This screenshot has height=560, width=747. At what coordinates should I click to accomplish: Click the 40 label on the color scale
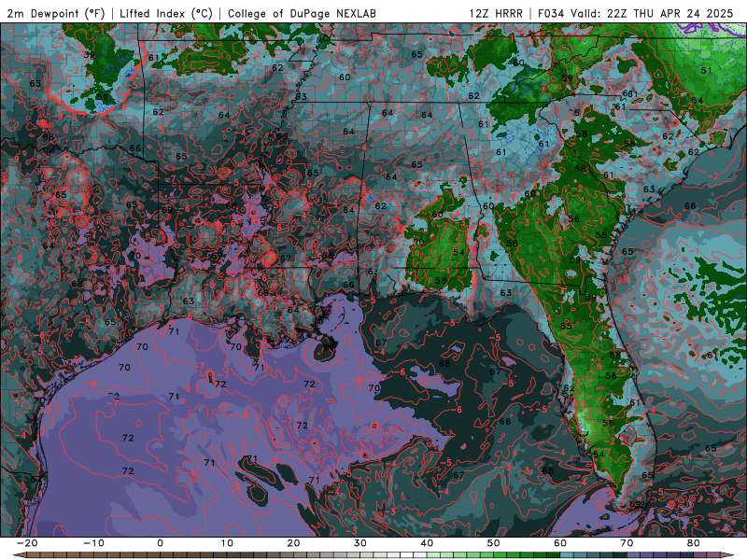[427, 543]
